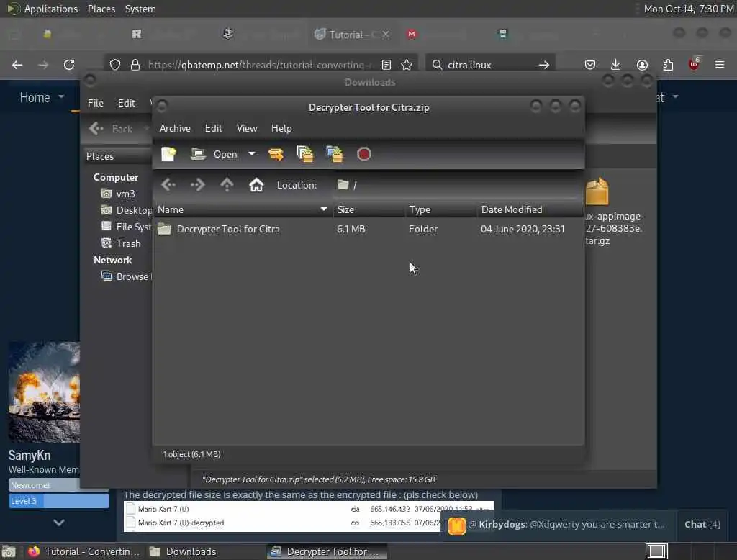This screenshot has height=560, width=737.
Task: Open Edit menu in Downloads window
Action: tap(127, 103)
